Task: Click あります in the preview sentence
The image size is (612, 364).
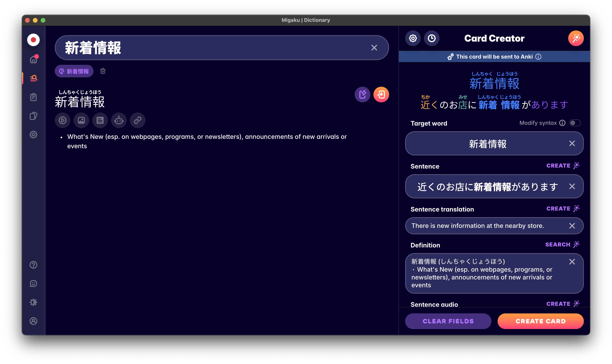Action: pos(550,105)
